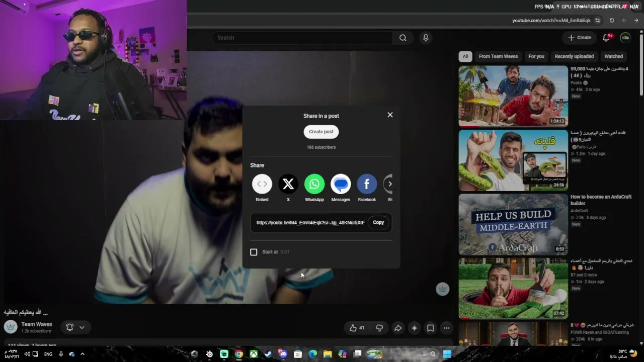Open the Xbox app from the taskbar
This screenshot has width=644, height=362.
pos(254,354)
